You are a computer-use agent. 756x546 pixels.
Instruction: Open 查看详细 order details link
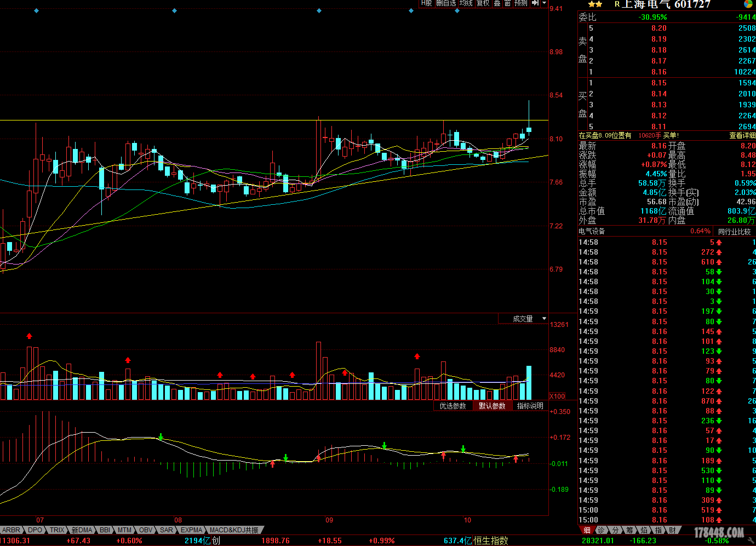pos(742,135)
